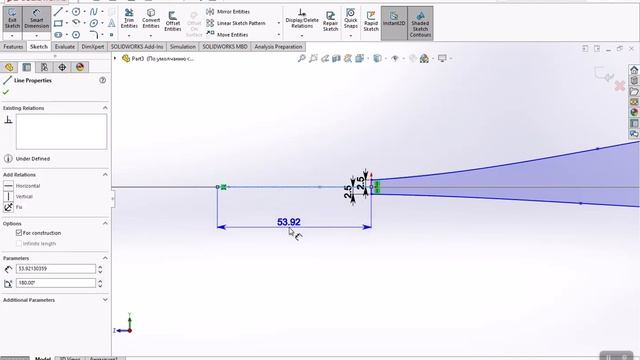Open the View Settings monitor icon
This screenshot has width=640, height=360.
coord(442,58)
